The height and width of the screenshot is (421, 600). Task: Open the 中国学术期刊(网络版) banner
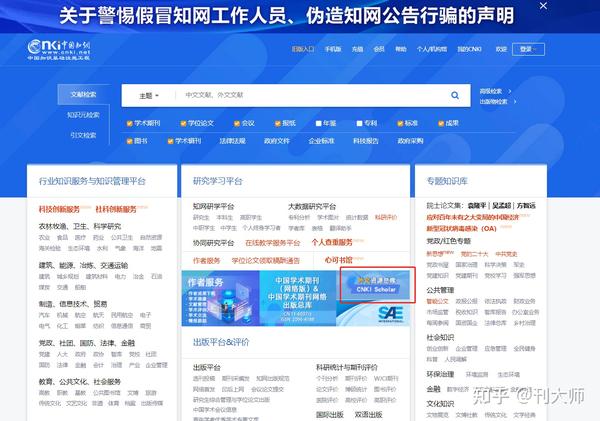tap(298, 299)
